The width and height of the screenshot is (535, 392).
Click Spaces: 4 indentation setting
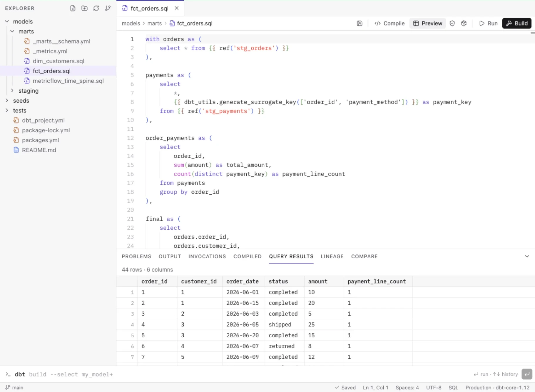(407, 388)
